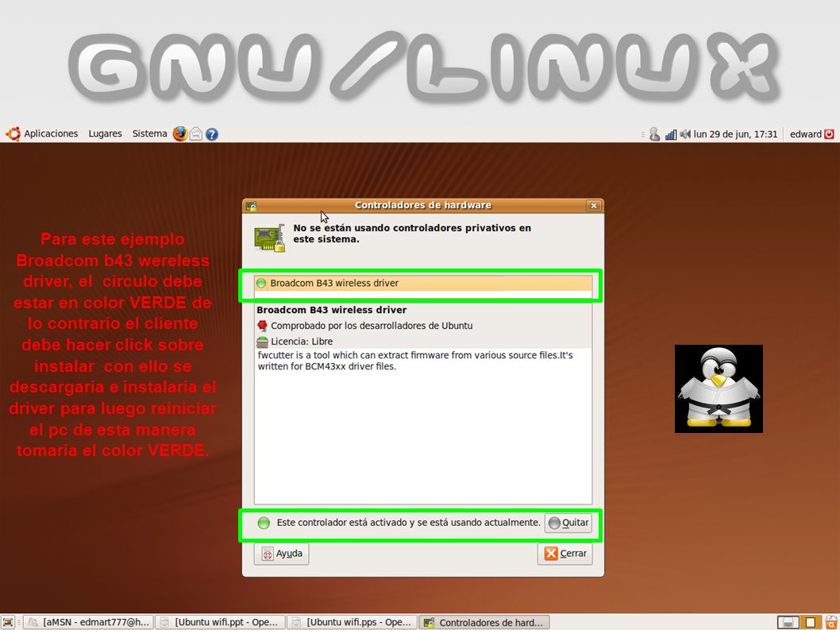Image resolution: width=840 pixels, height=630 pixels.
Task: Open the trash icon in bottom panel
Action: tap(831, 623)
